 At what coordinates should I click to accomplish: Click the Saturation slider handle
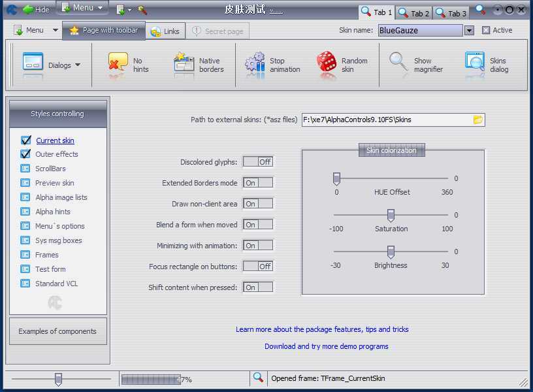tap(391, 215)
